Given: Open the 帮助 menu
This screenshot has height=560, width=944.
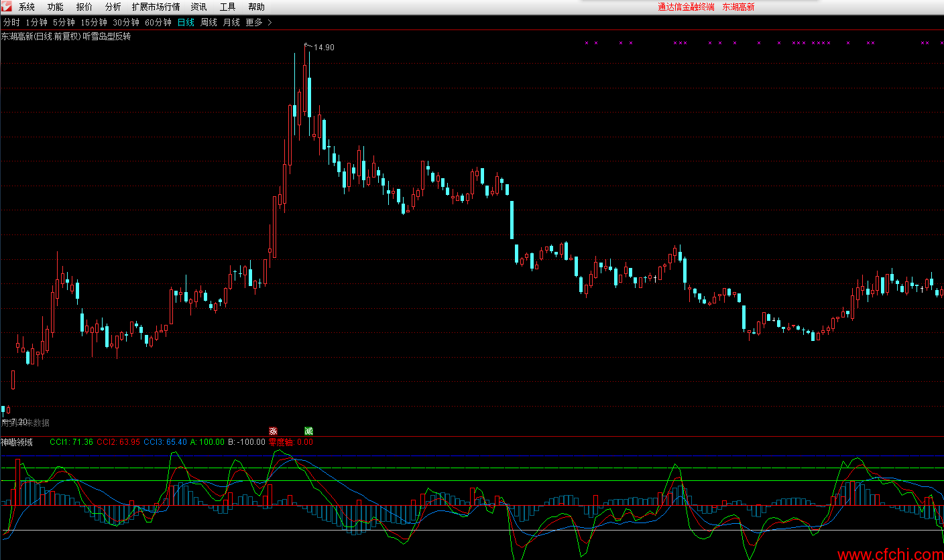Looking at the screenshot, I should pyautogui.click(x=256, y=7).
